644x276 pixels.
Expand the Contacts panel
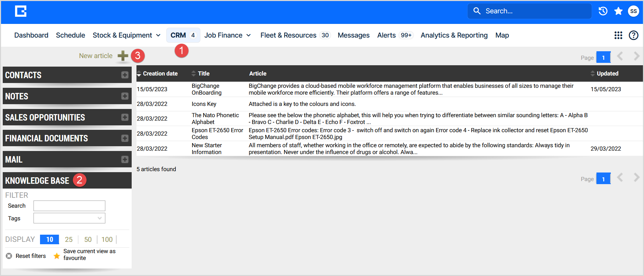click(125, 75)
